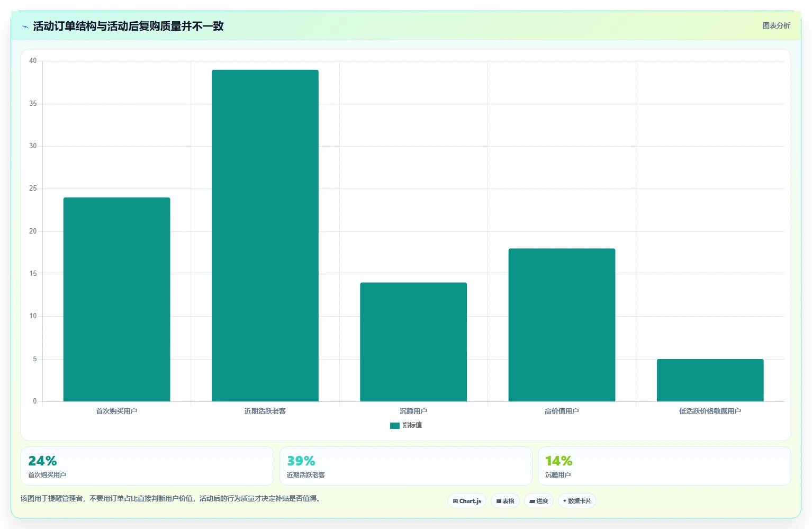Click the 首次购买用户 card label
The height and width of the screenshot is (529, 812).
(x=47, y=475)
